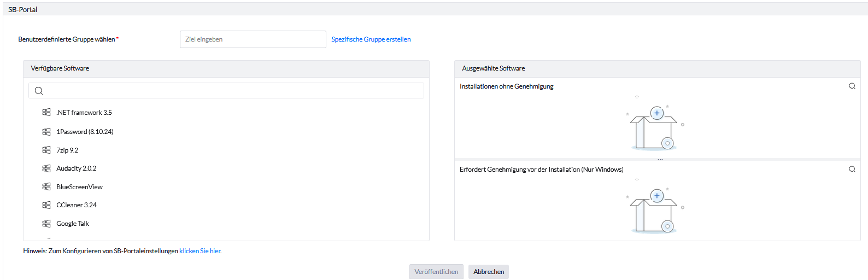Viewport: 868px width, 280px height.
Task: Follow the klicken Sie hier link
Action: (200, 251)
